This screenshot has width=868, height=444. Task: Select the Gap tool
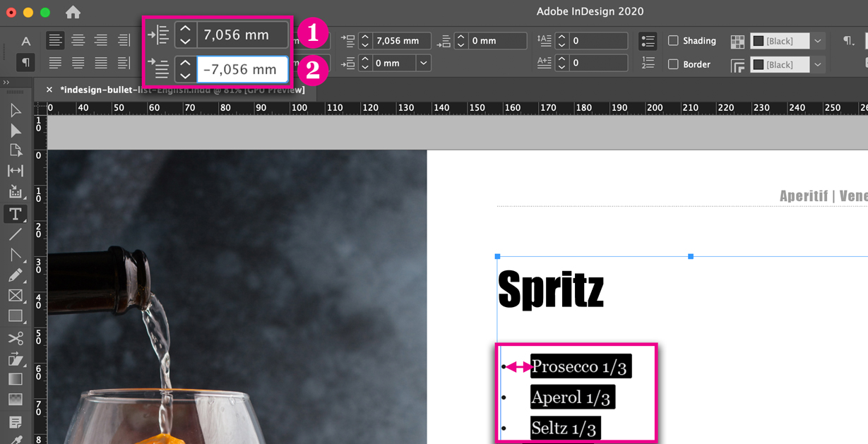(16, 169)
